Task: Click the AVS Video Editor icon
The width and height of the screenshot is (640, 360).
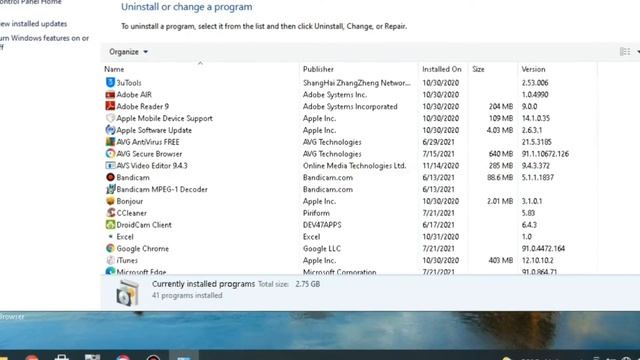Action: (110, 165)
